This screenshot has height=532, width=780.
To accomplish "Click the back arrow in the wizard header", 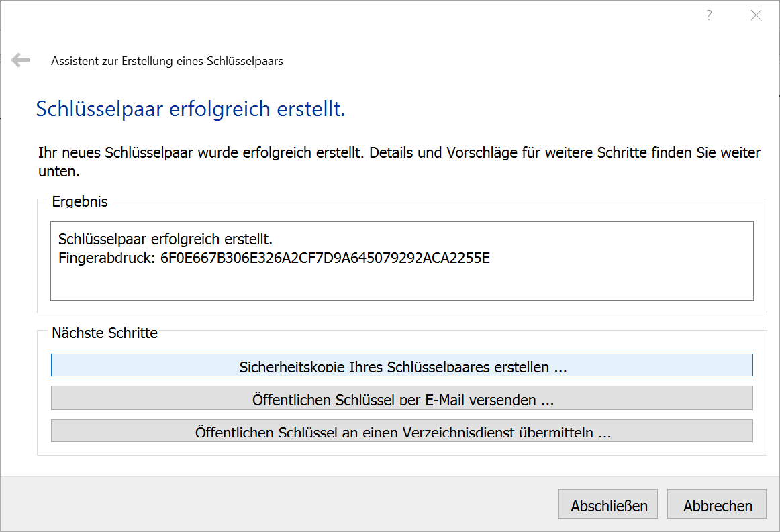I will coord(20,60).
